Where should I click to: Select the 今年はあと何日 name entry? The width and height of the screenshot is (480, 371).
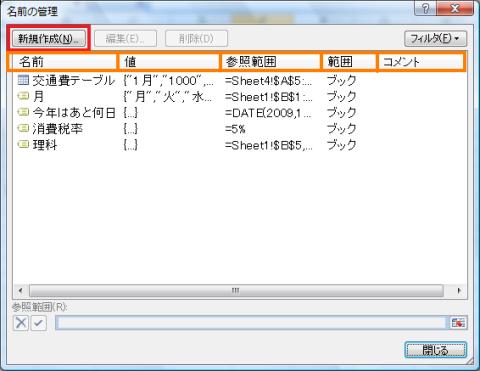(74, 113)
